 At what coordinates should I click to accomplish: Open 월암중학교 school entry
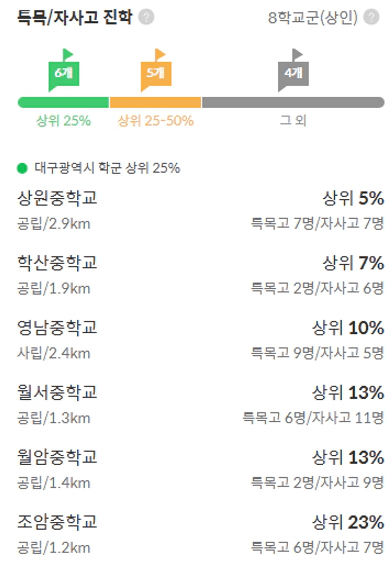pyautogui.click(x=201, y=469)
